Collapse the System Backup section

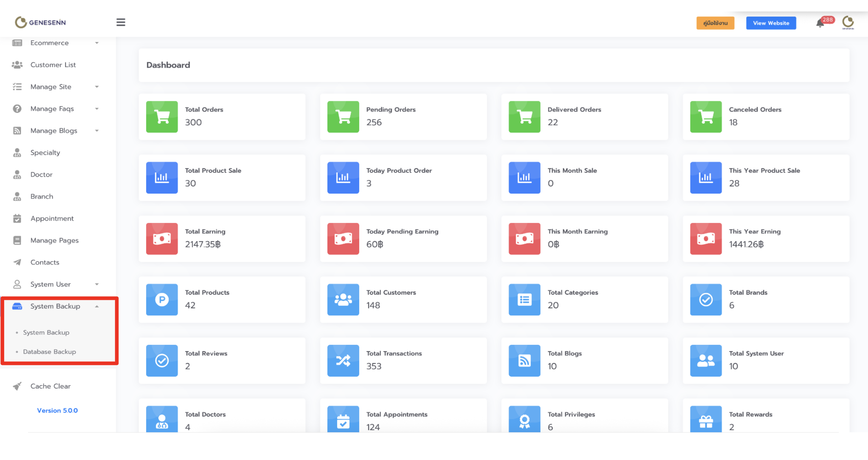pos(56,306)
